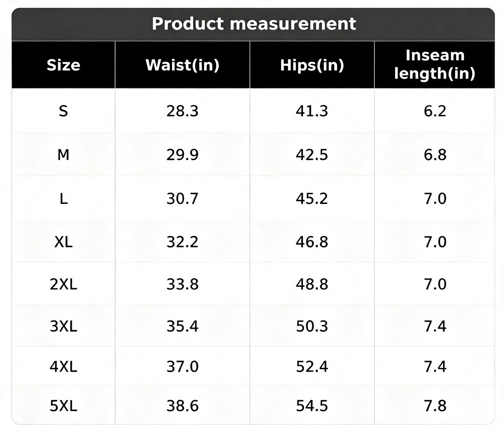
Task: Select inseam value 6.8
Action: 435,155
